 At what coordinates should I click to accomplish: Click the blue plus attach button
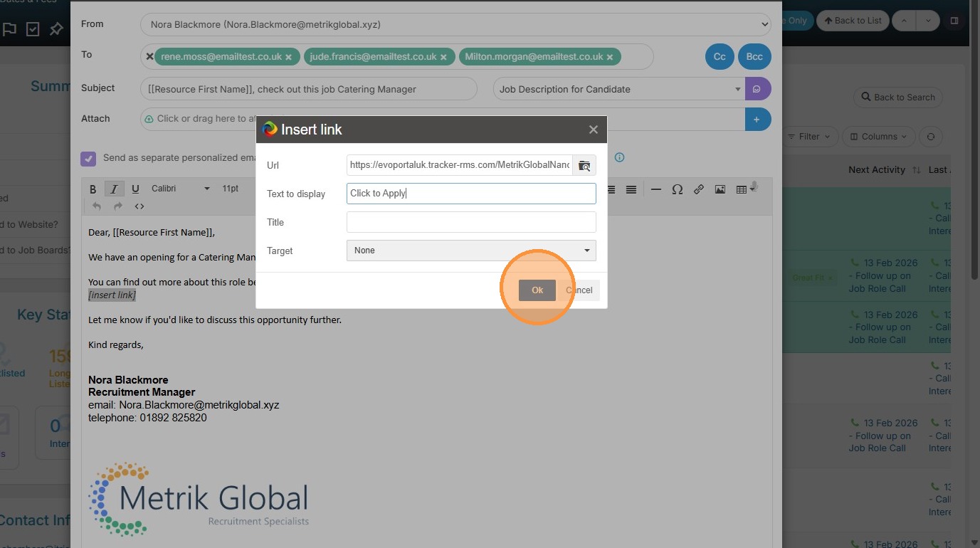758,119
